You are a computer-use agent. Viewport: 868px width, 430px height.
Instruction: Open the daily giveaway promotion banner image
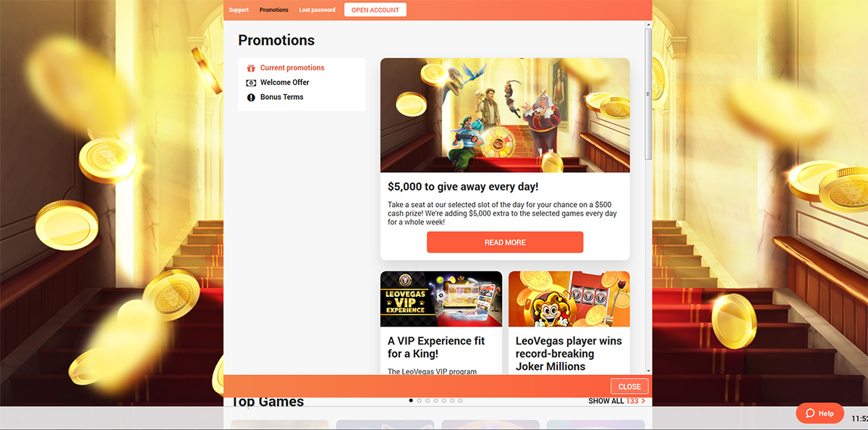pyautogui.click(x=505, y=115)
